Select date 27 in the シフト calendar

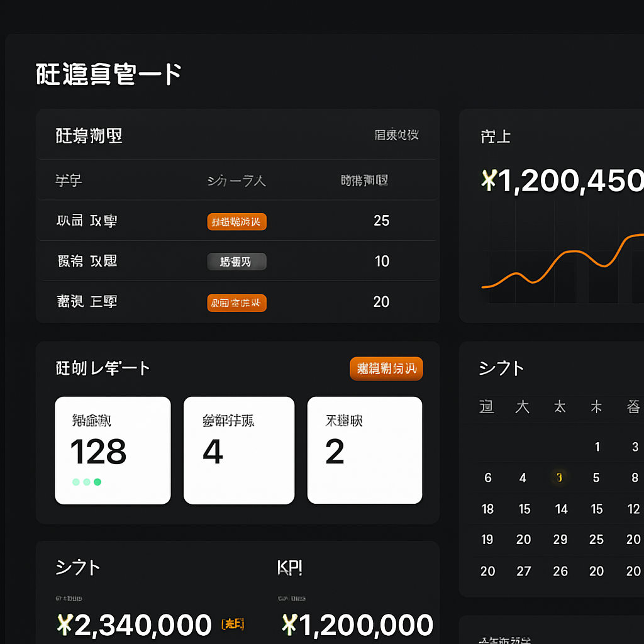tap(524, 571)
